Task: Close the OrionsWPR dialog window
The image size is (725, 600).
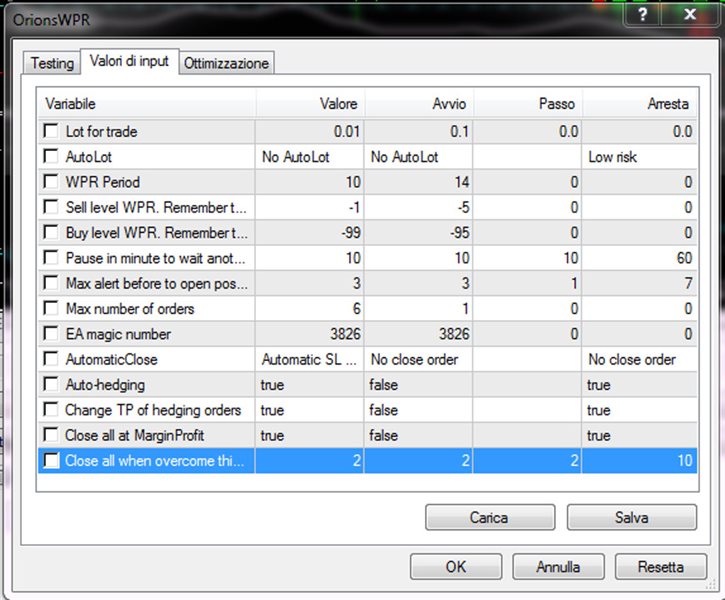Action: pyautogui.click(x=689, y=16)
